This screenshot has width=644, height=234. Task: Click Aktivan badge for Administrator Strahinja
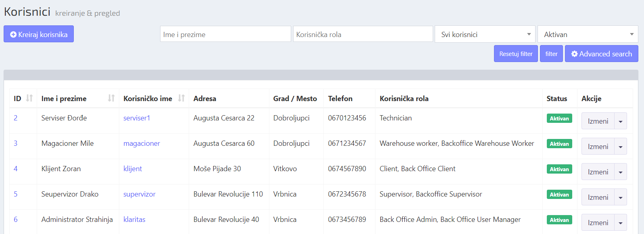[559, 220]
